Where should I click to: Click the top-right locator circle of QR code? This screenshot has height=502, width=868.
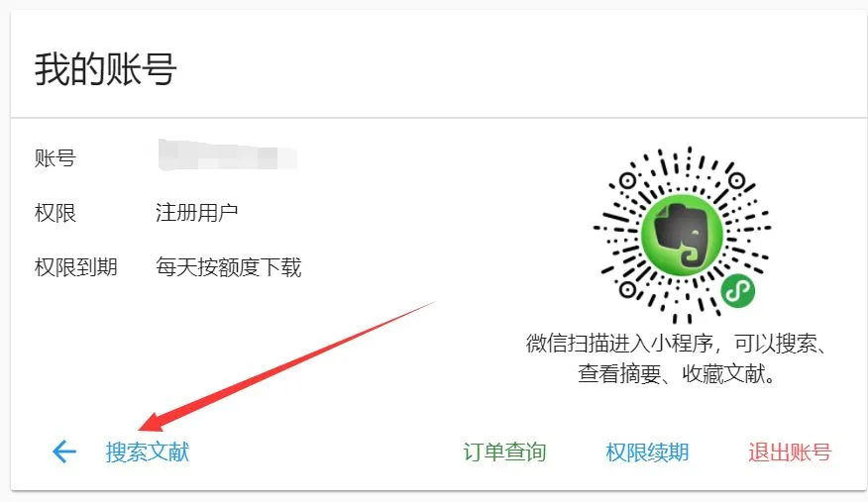pos(737,181)
